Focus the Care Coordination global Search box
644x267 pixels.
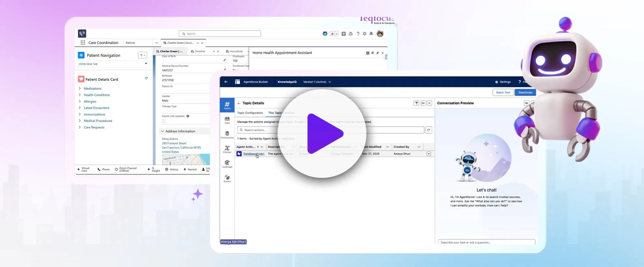(220, 34)
